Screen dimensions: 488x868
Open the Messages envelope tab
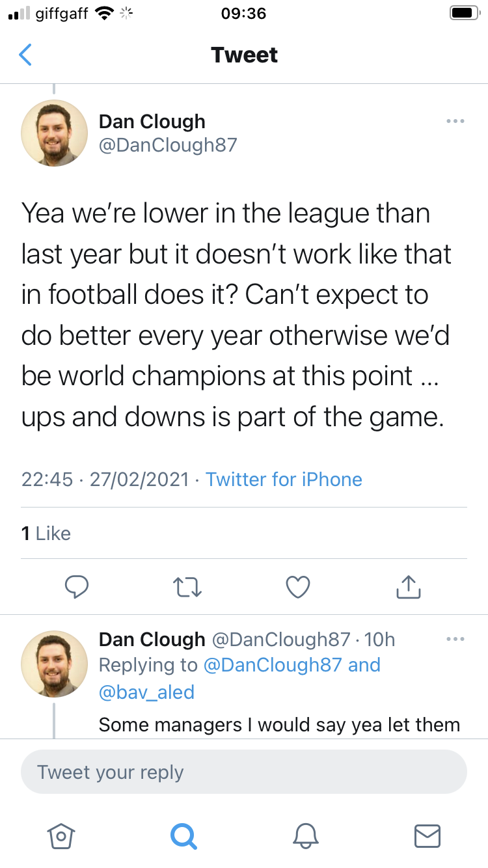click(x=427, y=835)
